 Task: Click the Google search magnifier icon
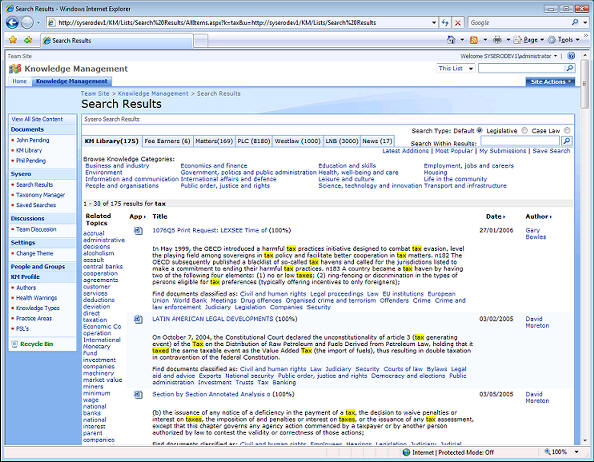pos(575,22)
